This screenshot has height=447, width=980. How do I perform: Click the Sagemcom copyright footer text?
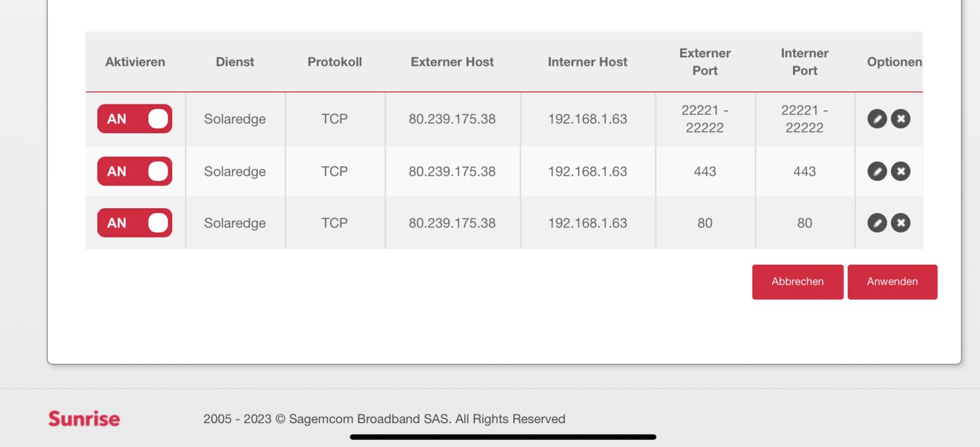tap(384, 419)
